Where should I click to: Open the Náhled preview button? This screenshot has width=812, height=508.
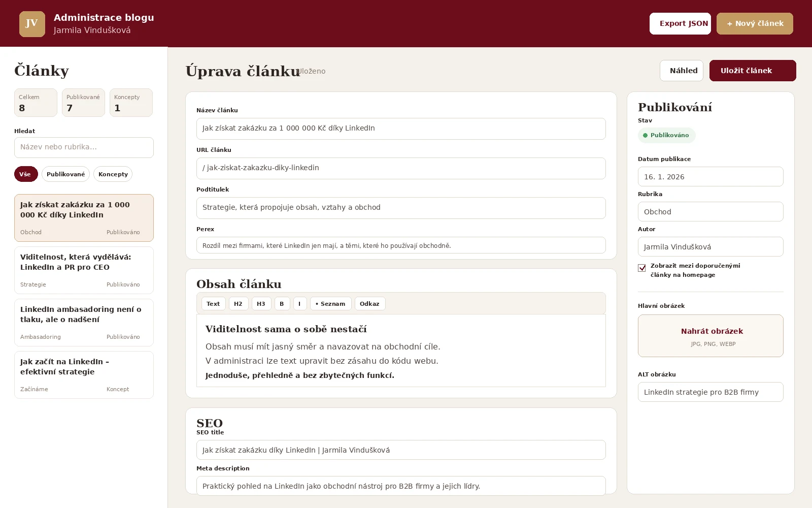click(682, 71)
